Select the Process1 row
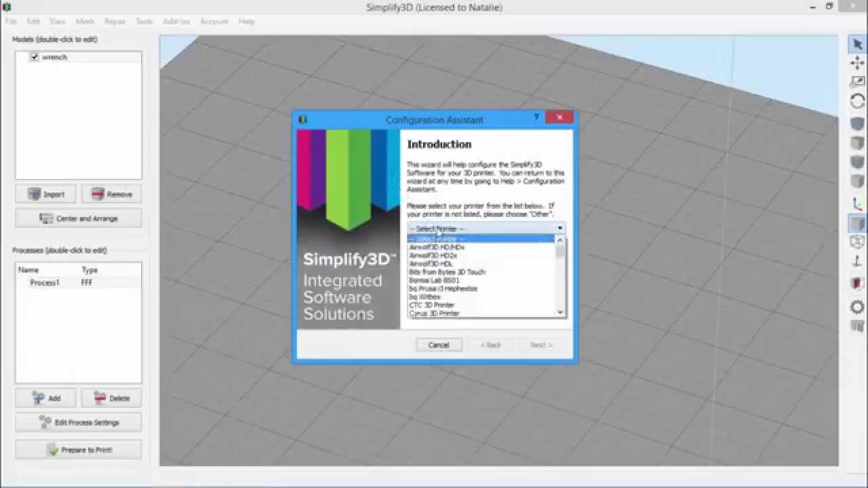The height and width of the screenshot is (488, 868). (x=79, y=283)
